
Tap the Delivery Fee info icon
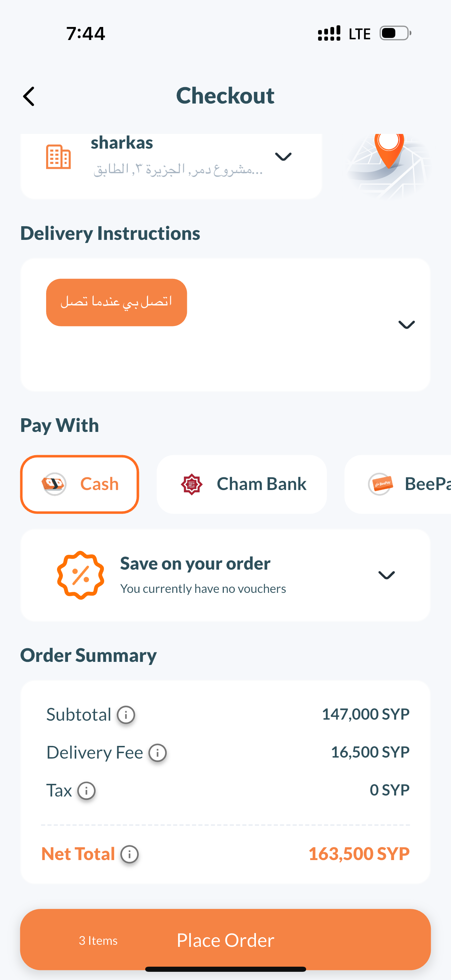pyautogui.click(x=158, y=753)
